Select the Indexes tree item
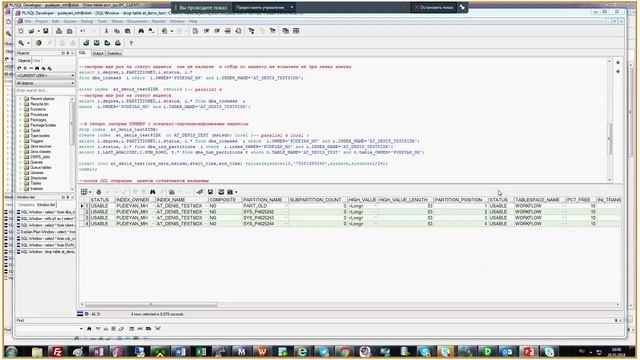Image resolution: width=640 pixels, height=360 pixels. (36, 189)
